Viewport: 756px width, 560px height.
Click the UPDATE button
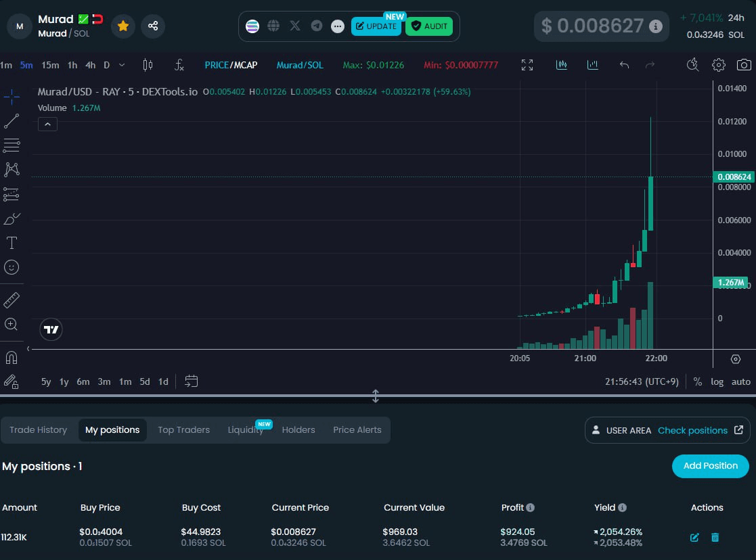376,26
